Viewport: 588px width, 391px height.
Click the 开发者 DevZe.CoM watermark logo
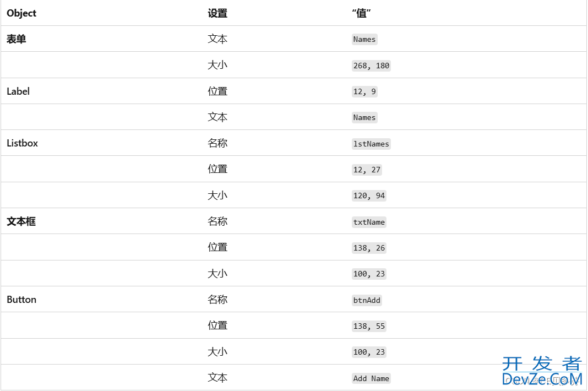(x=542, y=371)
